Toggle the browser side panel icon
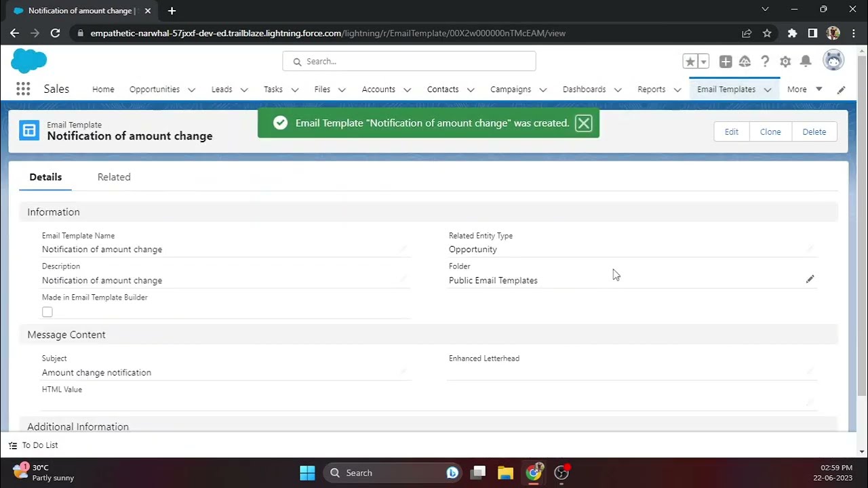 click(812, 33)
